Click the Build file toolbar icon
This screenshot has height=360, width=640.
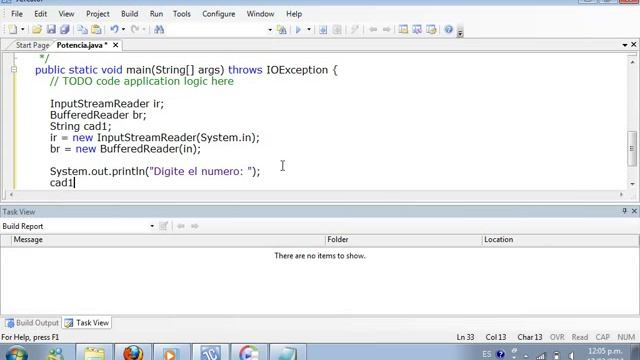(x=323, y=29)
